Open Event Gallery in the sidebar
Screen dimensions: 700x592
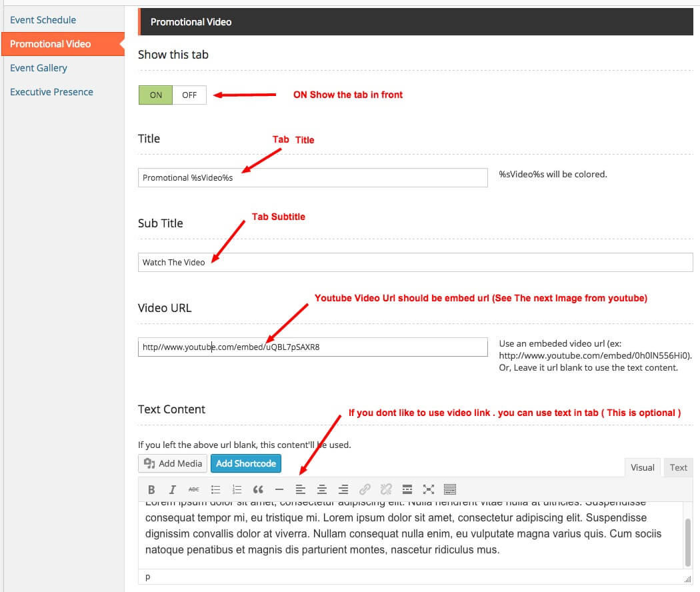39,68
